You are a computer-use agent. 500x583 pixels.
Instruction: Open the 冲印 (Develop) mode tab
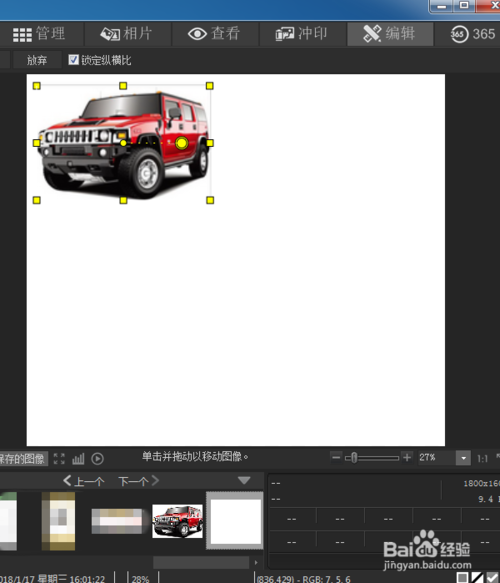(302, 34)
